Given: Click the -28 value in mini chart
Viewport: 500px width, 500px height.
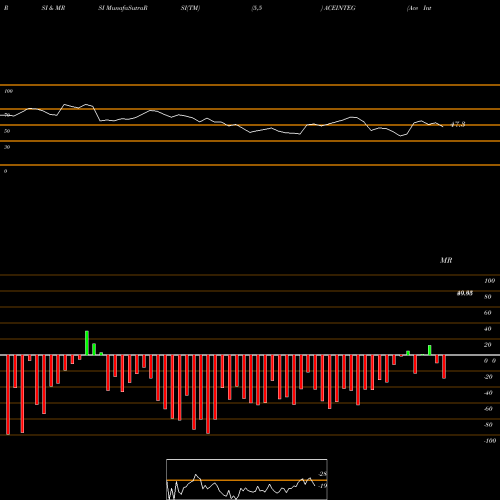Looking at the screenshot, I should (322, 474).
